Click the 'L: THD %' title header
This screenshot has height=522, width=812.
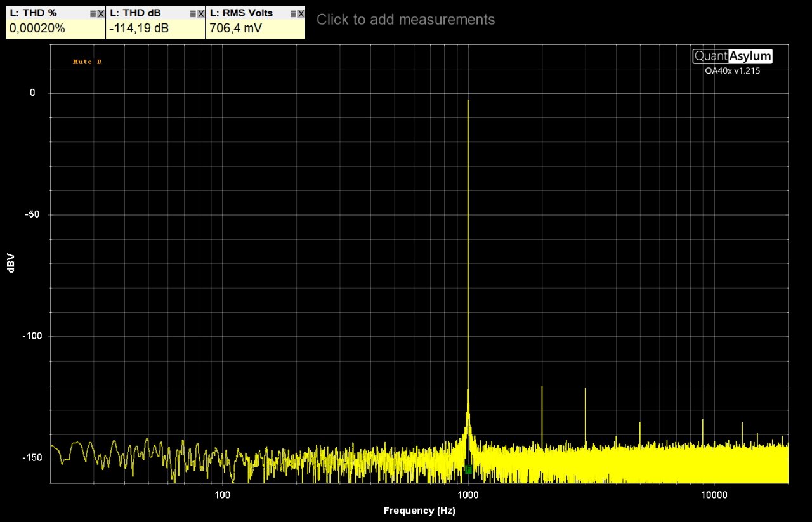33,13
